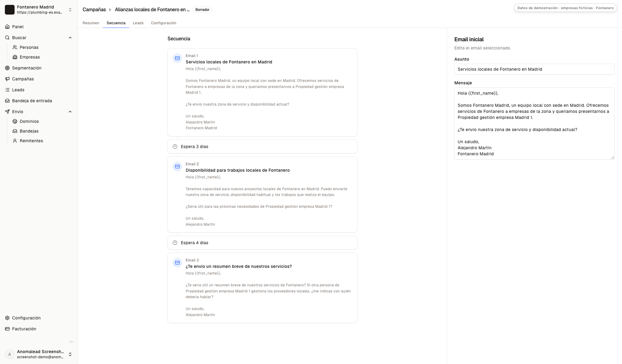Click the Fontanero Madrid workspace logo

coord(10,10)
